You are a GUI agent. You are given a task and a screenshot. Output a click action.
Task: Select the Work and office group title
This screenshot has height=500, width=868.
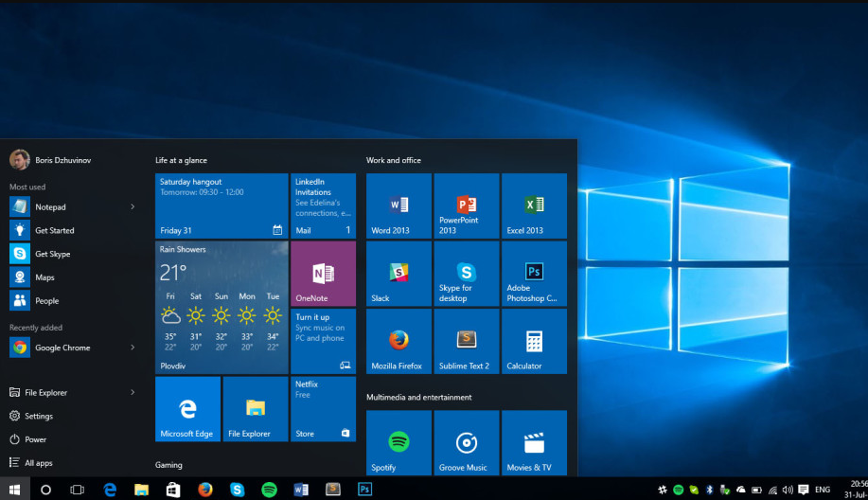tap(394, 160)
